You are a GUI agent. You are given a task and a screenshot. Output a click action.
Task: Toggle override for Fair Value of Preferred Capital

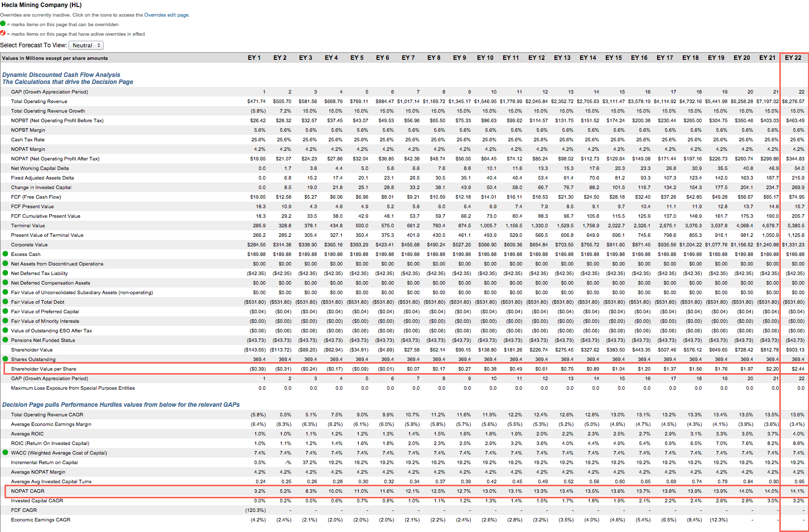[5, 312]
